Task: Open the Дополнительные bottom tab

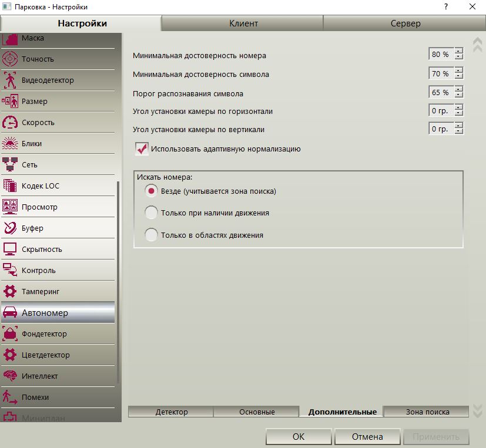Action: pyautogui.click(x=342, y=412)
